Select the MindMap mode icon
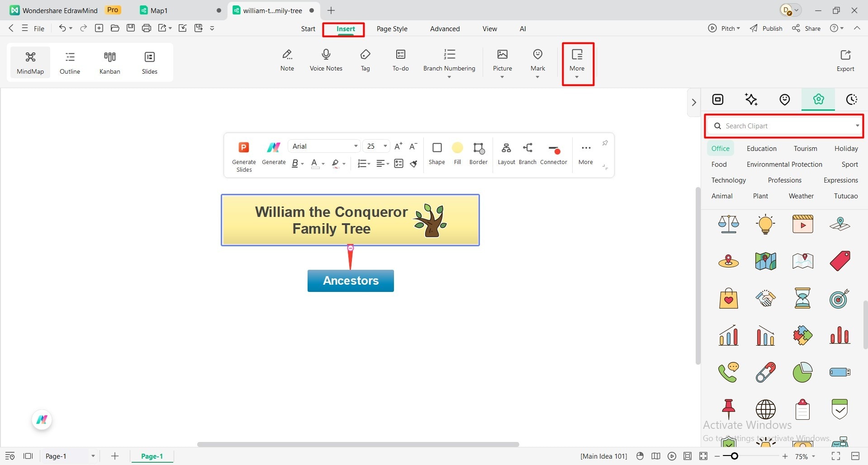Viewport: 868px width, 465px height. (x=30, y=62)
